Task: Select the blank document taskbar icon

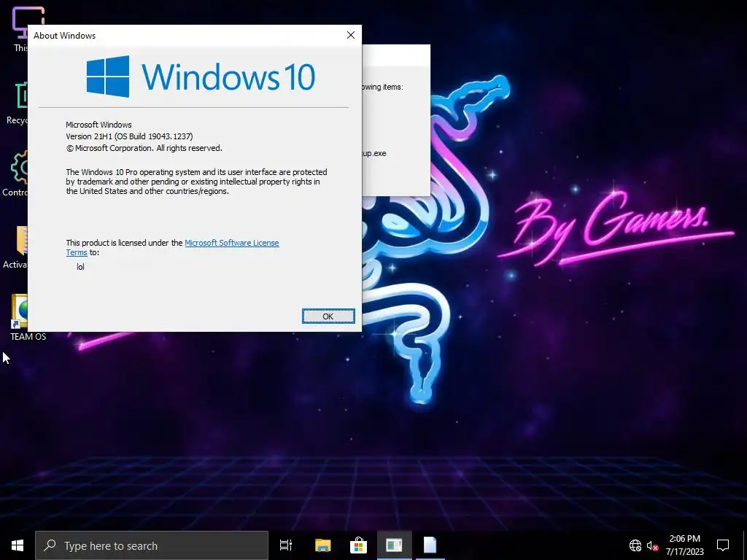Action: [x=430, y=545]
